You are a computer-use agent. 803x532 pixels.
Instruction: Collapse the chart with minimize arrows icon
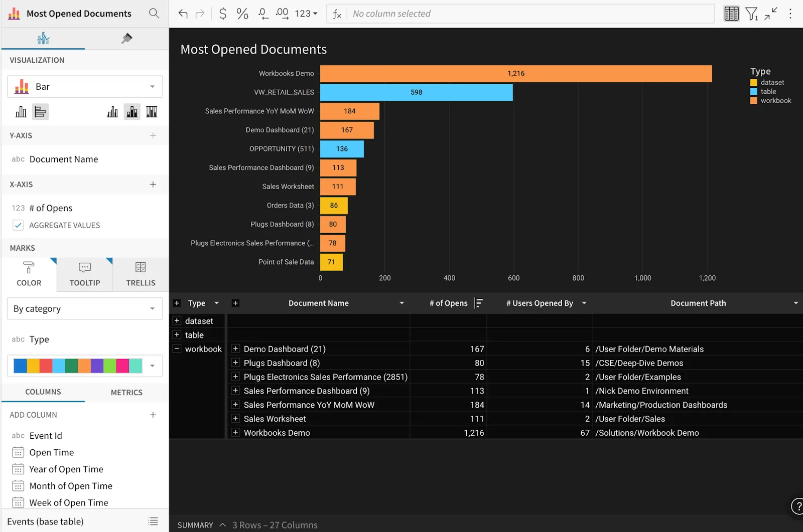tap(771, 14)
